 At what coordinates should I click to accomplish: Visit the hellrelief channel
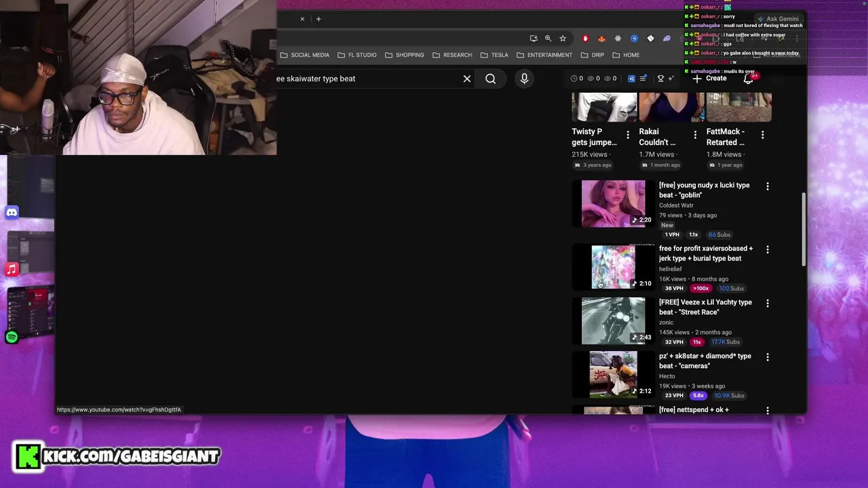[x=671, y=269]
